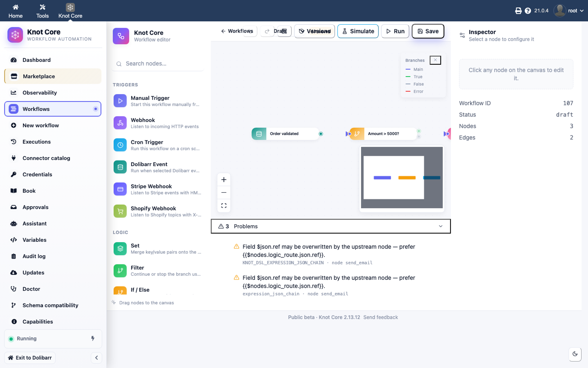Fit the workflow to view
588x368 pixels.
(x=224, y=206)
